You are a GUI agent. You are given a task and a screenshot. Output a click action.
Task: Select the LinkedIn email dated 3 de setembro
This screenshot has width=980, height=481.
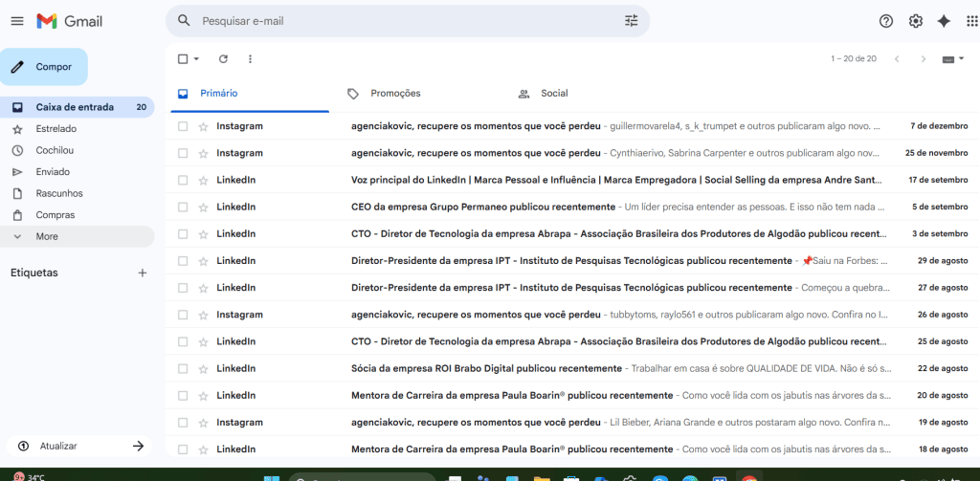coord(183,233)
